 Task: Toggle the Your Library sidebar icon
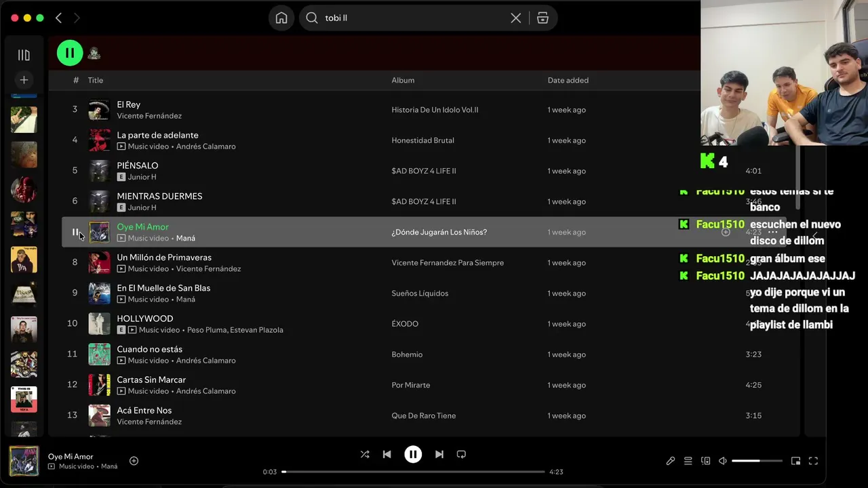[24, 55]
